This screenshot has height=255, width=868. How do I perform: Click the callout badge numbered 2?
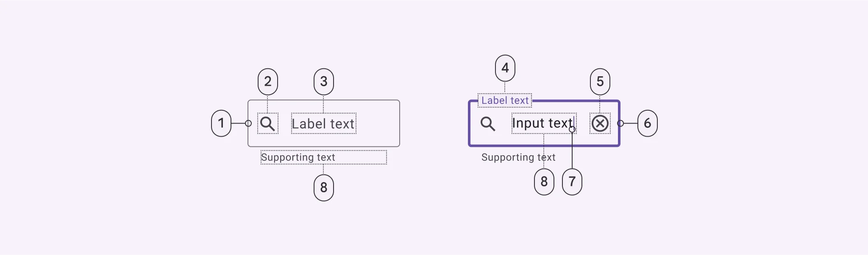268,81
